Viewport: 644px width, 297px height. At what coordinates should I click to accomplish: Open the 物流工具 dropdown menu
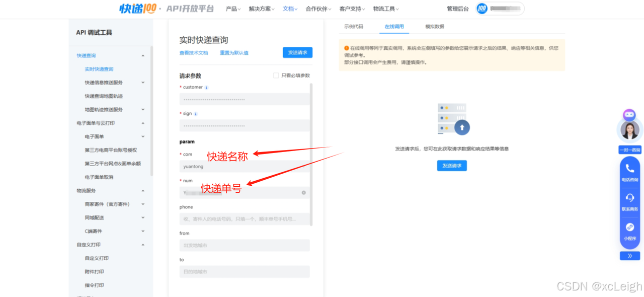coord(386,9)
